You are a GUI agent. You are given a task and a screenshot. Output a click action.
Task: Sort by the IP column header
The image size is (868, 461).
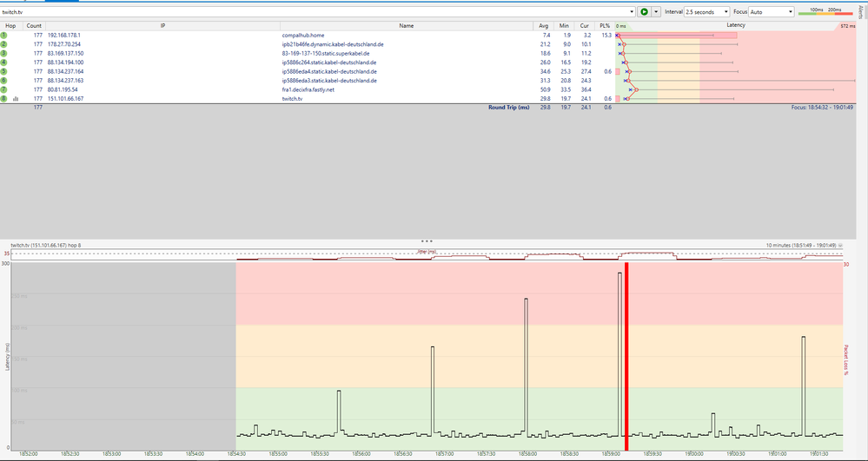pos(162,25)
